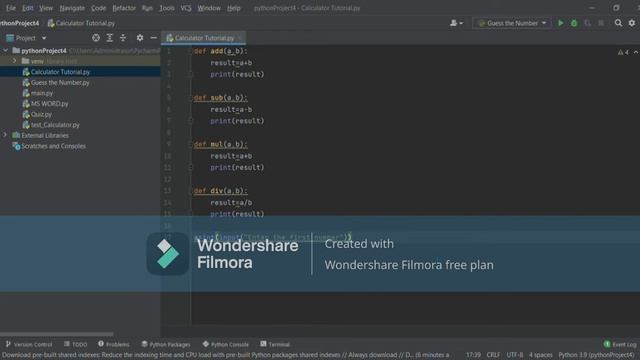Image resolution: width=640 pixels, height=360 pixels.
Task: Click the def div(a,b) code line
Action: click(x=220, y=191)
